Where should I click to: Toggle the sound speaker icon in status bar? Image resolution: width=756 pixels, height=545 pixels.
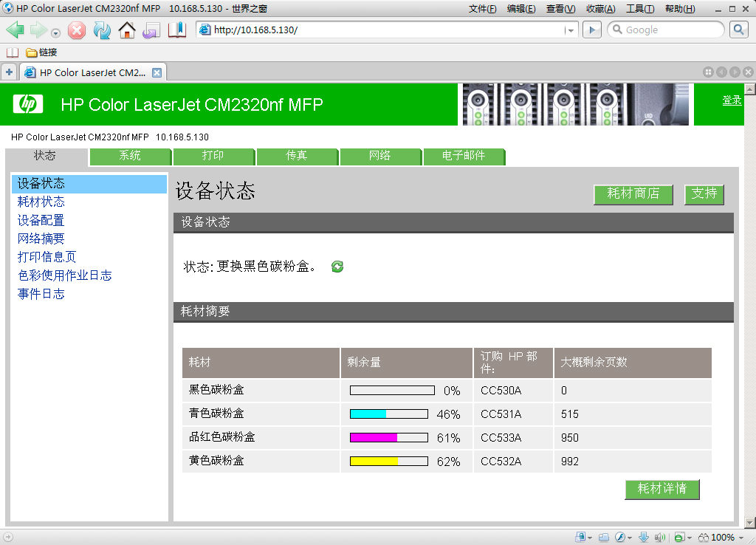click(x=660, y=537)
